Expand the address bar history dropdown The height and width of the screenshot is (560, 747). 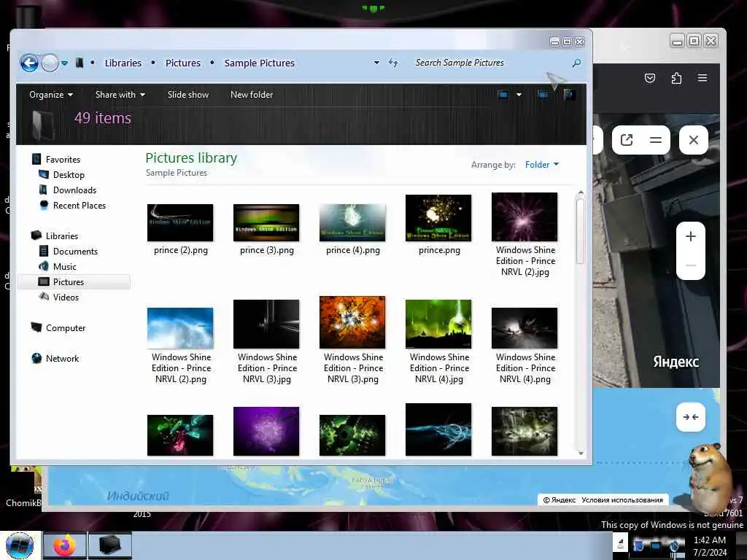pos(376,63)
